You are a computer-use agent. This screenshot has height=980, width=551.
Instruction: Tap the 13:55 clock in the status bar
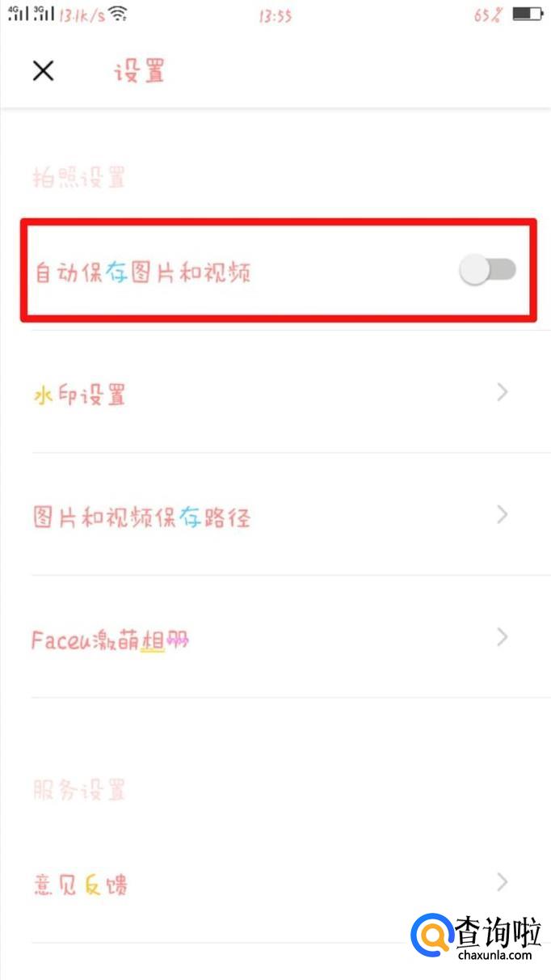pos(275,15)
